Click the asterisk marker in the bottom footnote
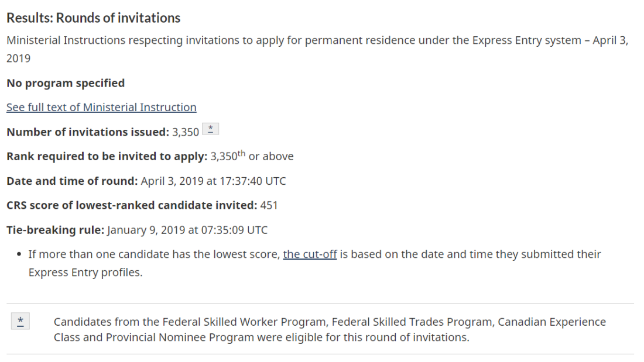Image resolution: width=644 pixels, height=362 pixels. point(20,322)
